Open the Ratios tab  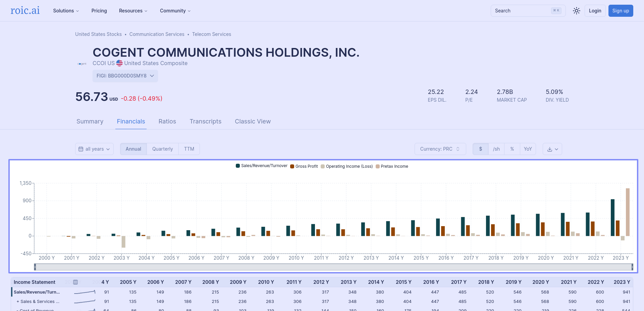pyautogui.click(x=167, y=121)
